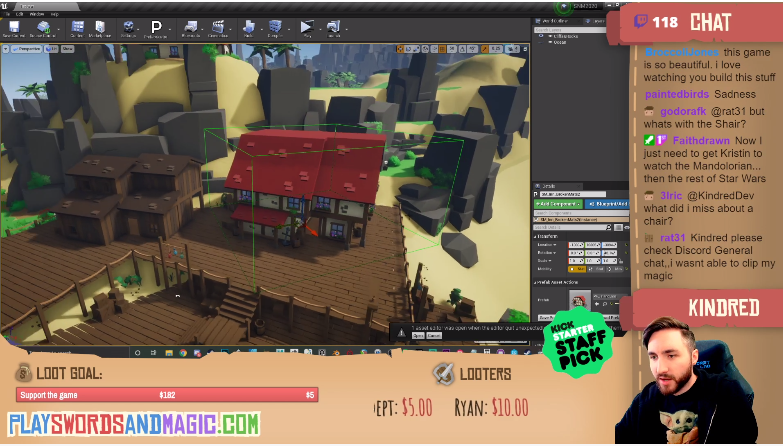783x446 pixels.
Task: Toggle visibility of the Ocean layer
Action: pos(541,42)
